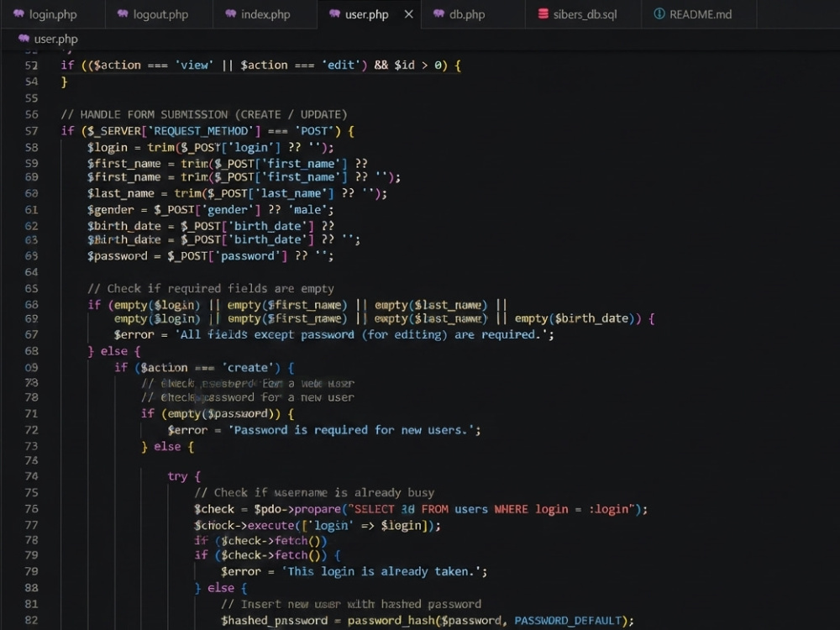
Task: Click the PHP elephant icon in the breadcrumb
Action: click(24, 39)
